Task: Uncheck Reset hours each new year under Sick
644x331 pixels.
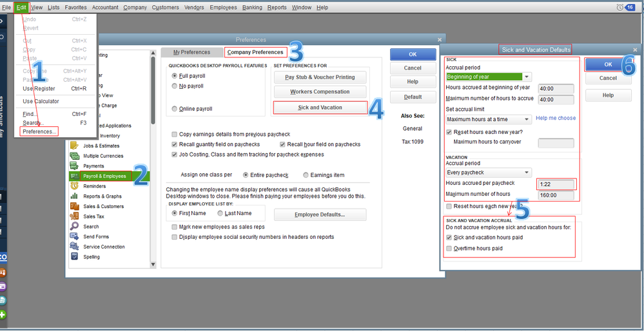Action: tap(449, 132)
